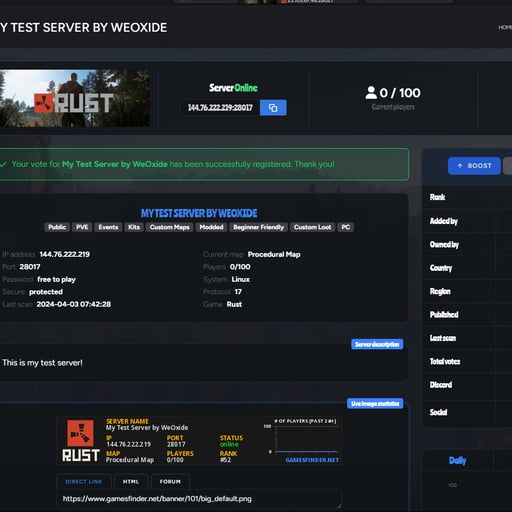Screen dimensions: 512x512
Task: Click the Protocol value 17
Action: [x=238, y=292]
